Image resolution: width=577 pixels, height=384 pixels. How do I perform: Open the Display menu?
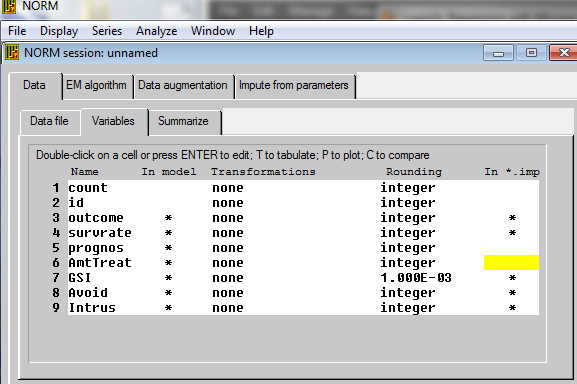(59, 31)
